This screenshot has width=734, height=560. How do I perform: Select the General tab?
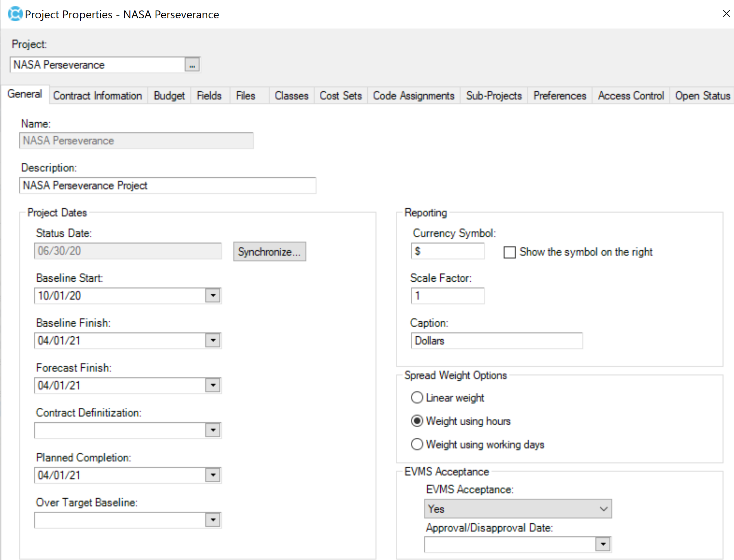(x=25, y=94)
